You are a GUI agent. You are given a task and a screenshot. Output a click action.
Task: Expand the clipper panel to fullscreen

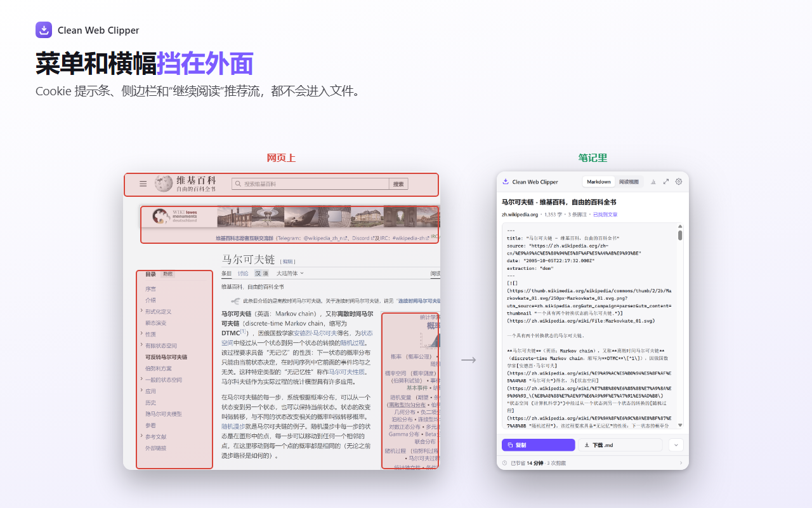point(666,182)
